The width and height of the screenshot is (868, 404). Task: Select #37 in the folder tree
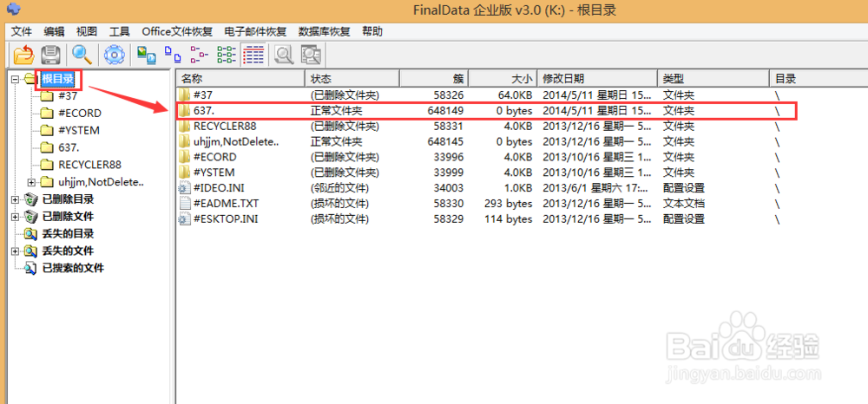pos(68,96)
